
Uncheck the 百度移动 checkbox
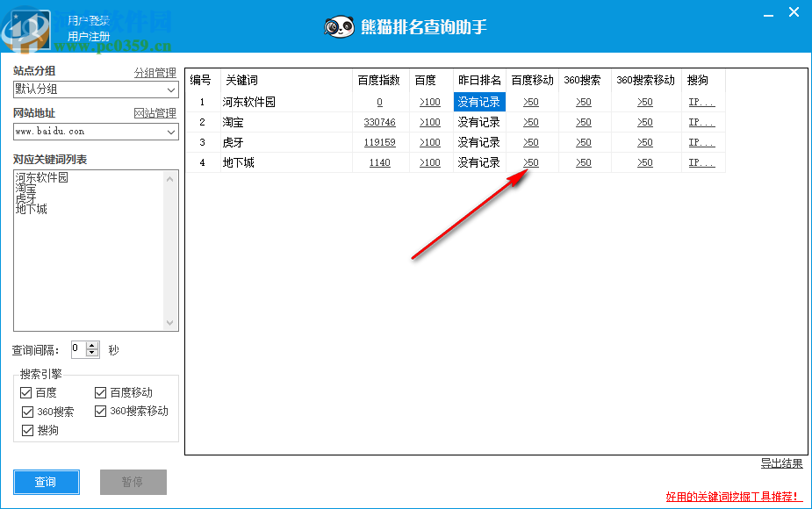pyautogui.click(x=100, y=392)
